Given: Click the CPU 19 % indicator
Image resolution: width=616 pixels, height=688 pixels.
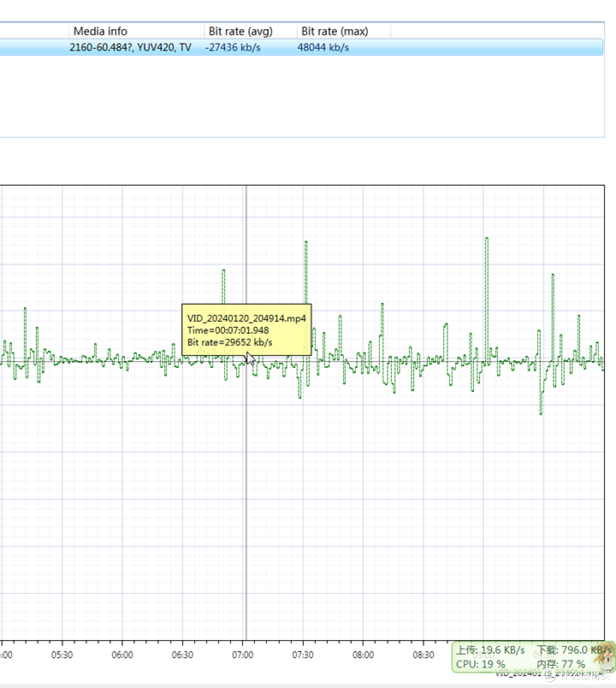Looking at the screenshot, I should click(480, 664).
